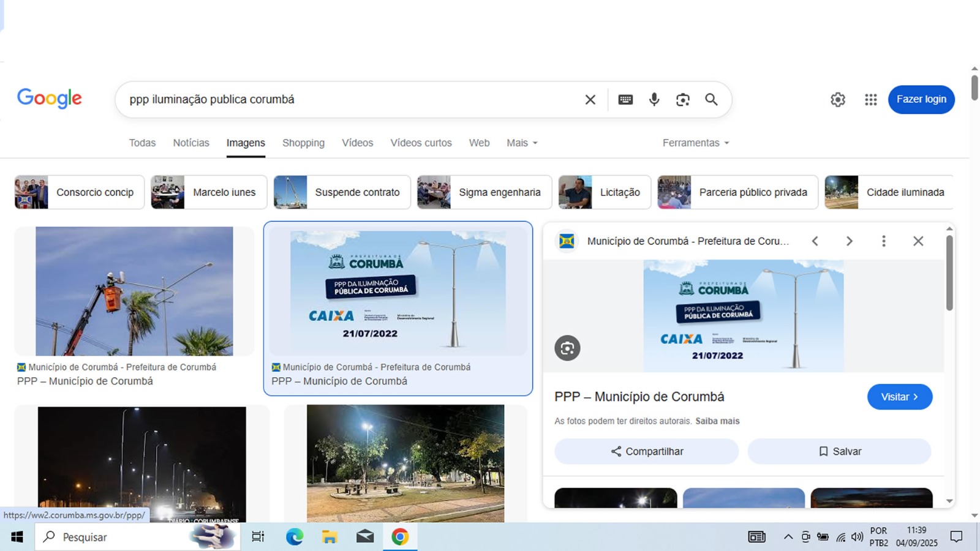The height and width of the screenshot is (551, 980).
Task: Open the Google apps grid
Action: (870, 99)
